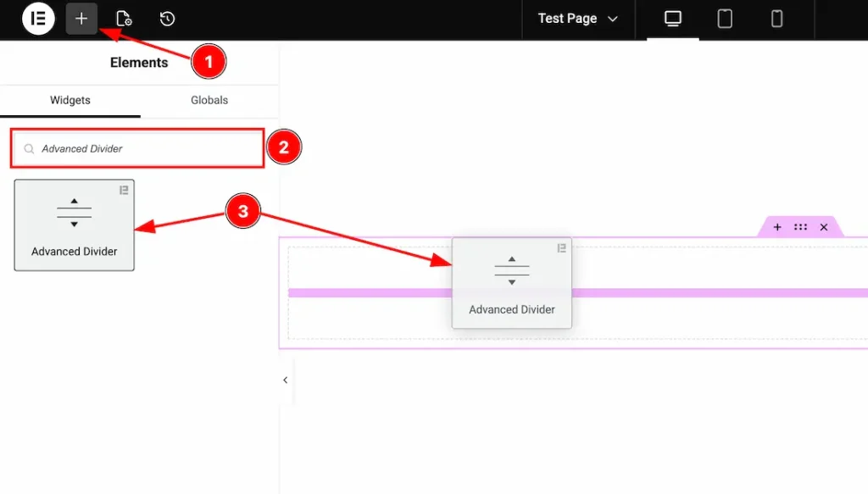
Task: Open the Test Page dropdown
Action: point(577,18)
